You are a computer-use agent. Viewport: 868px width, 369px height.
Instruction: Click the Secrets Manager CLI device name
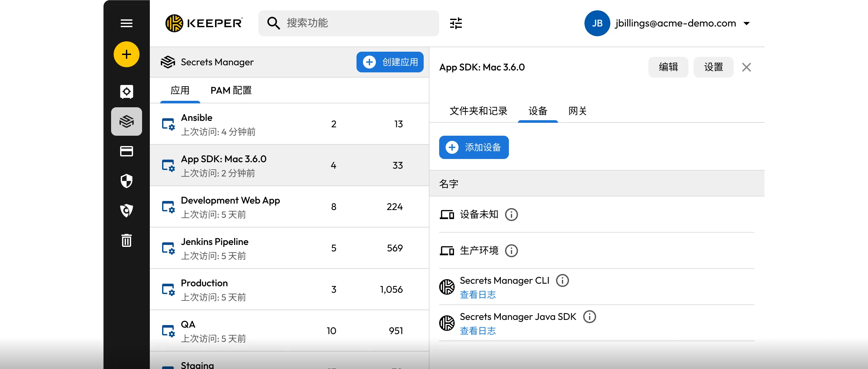click(504, 281)
